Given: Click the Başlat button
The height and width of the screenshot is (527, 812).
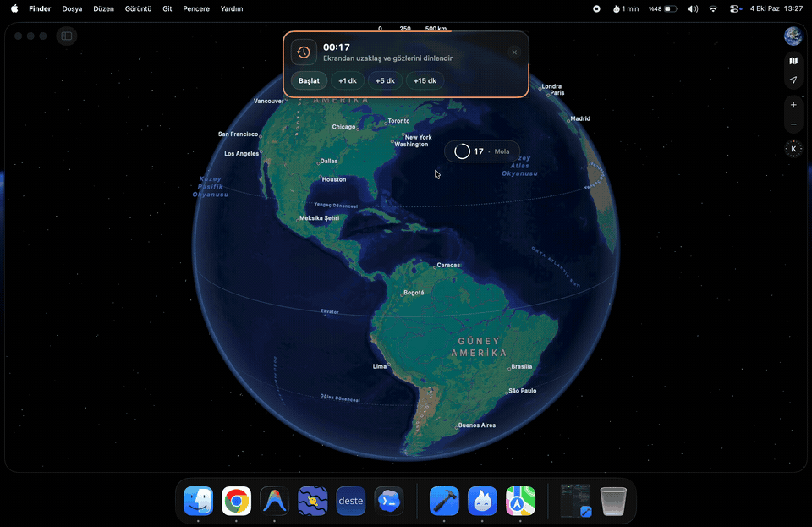Looking at the screenshot, I should pyautogui.click(x=310, y=80).
